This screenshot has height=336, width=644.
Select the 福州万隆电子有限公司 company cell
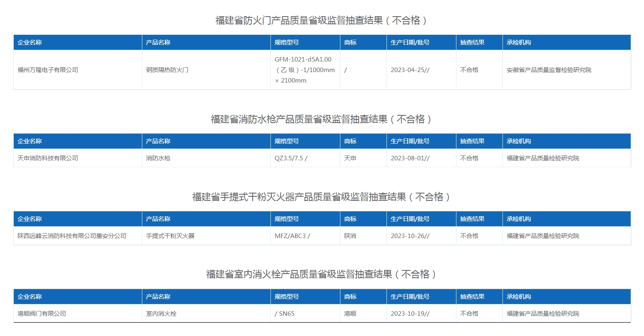[x=48, y=70]
